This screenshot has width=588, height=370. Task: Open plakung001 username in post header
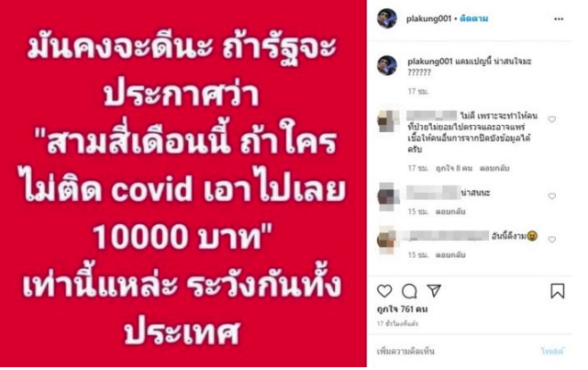[x=428, y=18]
